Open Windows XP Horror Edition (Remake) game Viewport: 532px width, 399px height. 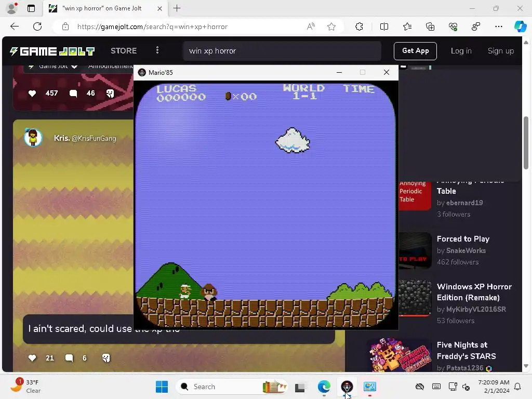tap(474, 292)
